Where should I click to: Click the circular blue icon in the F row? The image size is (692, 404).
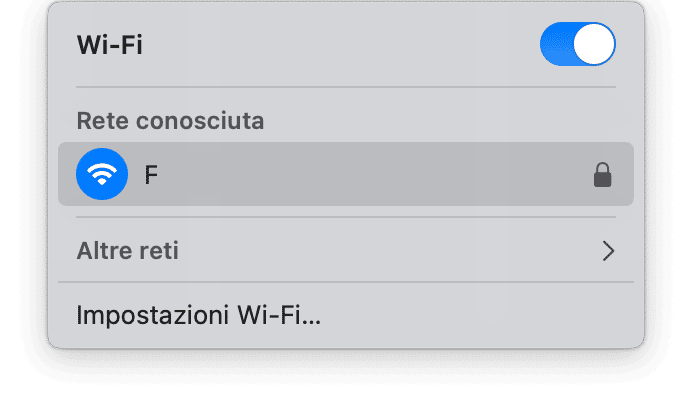pos(102,174)
